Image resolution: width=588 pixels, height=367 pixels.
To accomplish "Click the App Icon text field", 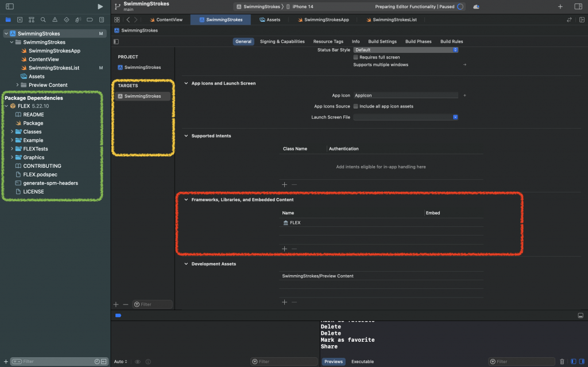I will click(x=406, y=96).
